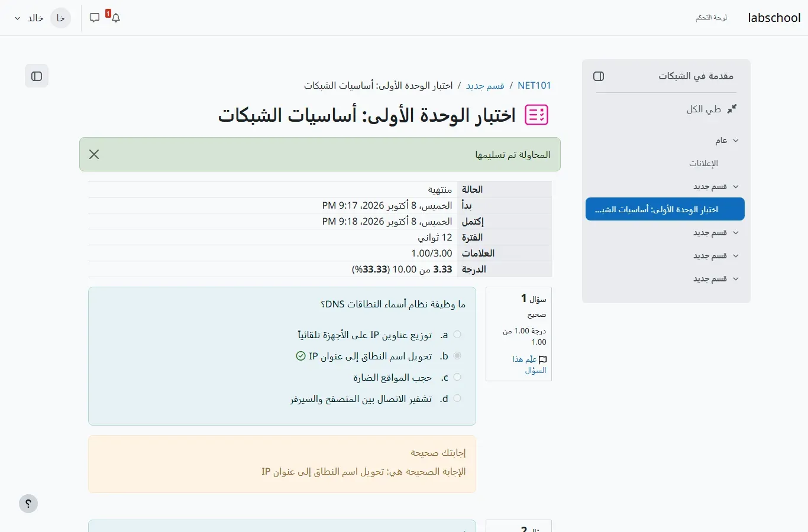Image resolution: width=808 pixels, height=532 pixels.
Task: Dismiss the المحاولة تم تسليمها alert
Action: [94, 154]
